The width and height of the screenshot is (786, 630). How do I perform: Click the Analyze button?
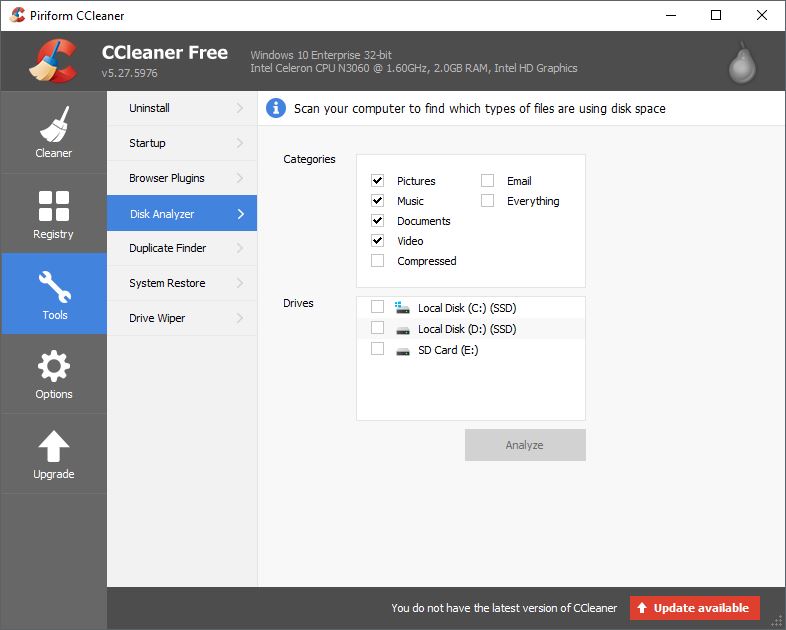[x=525, y=445]
